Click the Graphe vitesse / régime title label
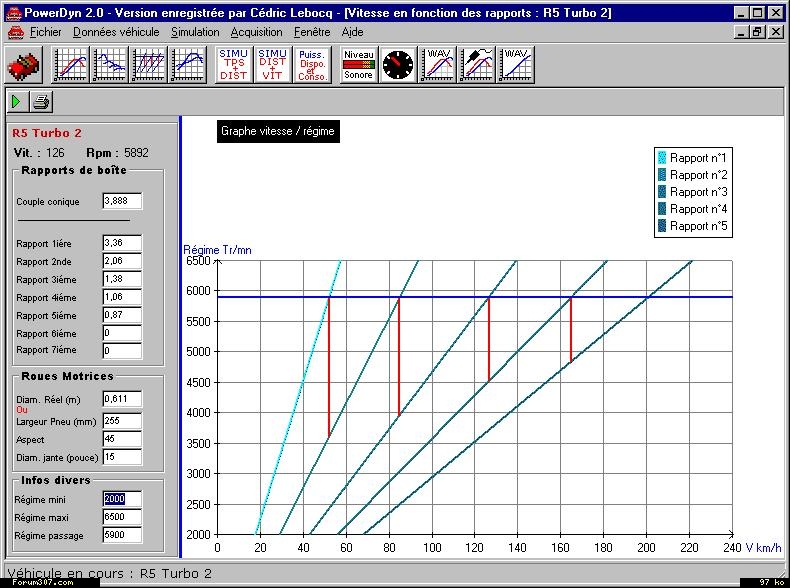Image resolution: width=790 pixels, height=588 pixels. point(277,131)
